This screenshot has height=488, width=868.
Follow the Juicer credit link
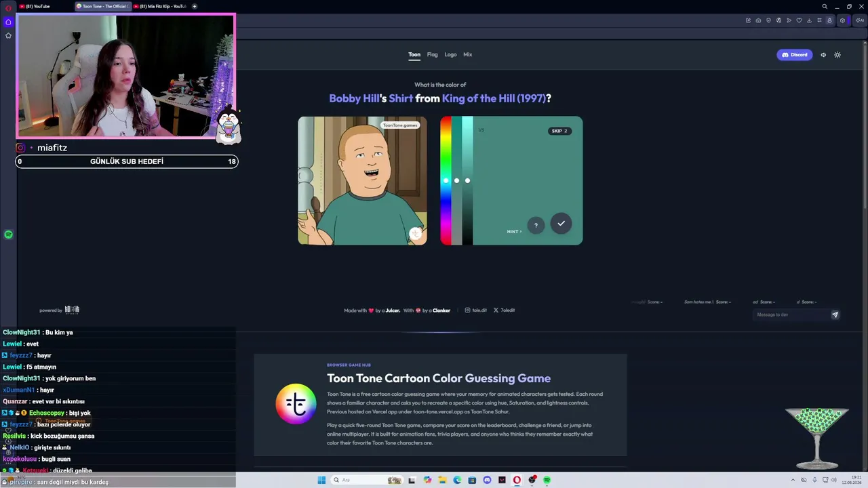[x=393, y=310]
